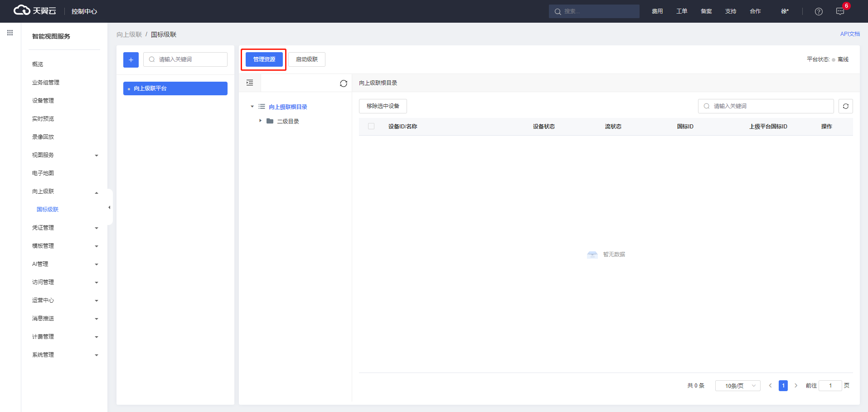The height and width of the screenshot is (412, 868).
Task: Click the 启动级联 button
Action: pyautogui.click(x=307, y=59)
